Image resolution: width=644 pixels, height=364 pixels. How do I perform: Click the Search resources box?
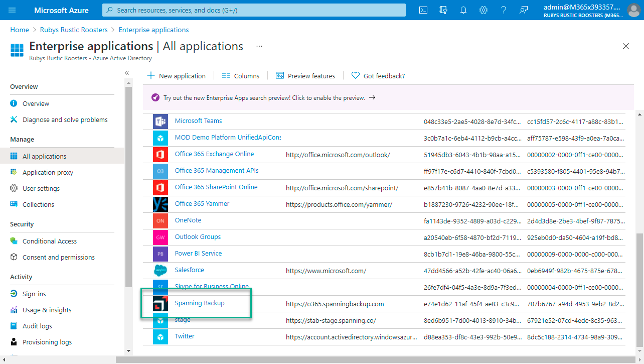point(254,10)
